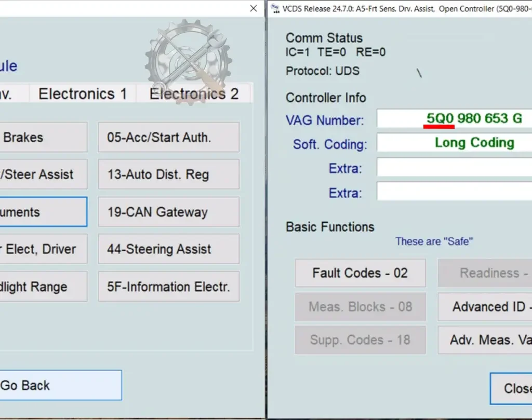Open the 05-Acc/Start Auth. module
This screenshot has height=420, width=532.
click(169, 138)
